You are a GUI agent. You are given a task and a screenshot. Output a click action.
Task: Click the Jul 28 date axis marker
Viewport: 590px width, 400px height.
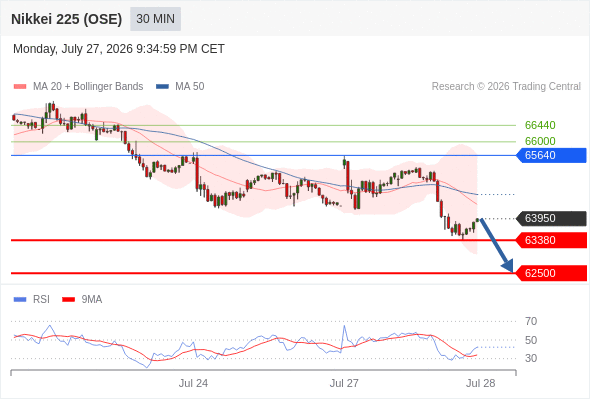click(481, 383)
